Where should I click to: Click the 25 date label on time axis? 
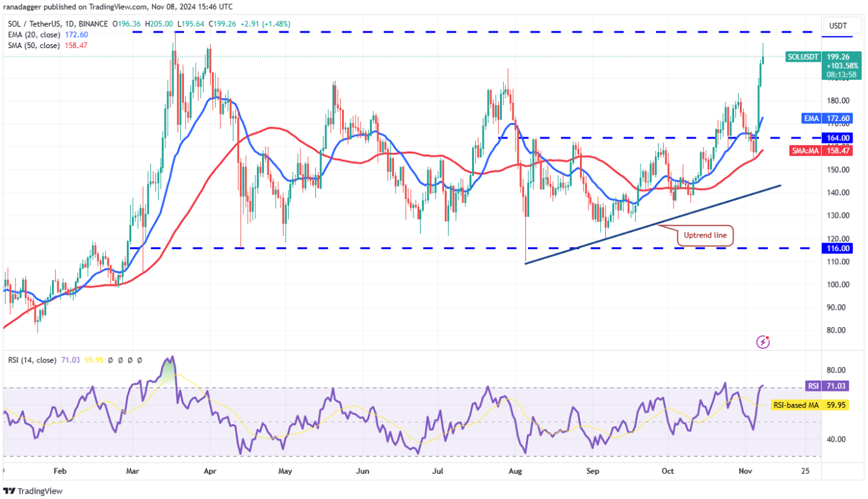click(x=806, y=470)
